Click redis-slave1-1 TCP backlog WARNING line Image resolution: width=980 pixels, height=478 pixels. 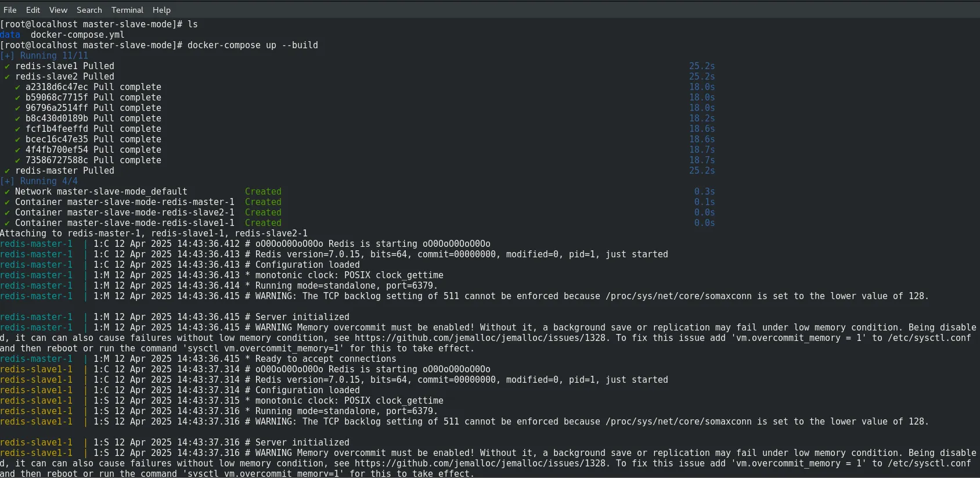[464, 422]
